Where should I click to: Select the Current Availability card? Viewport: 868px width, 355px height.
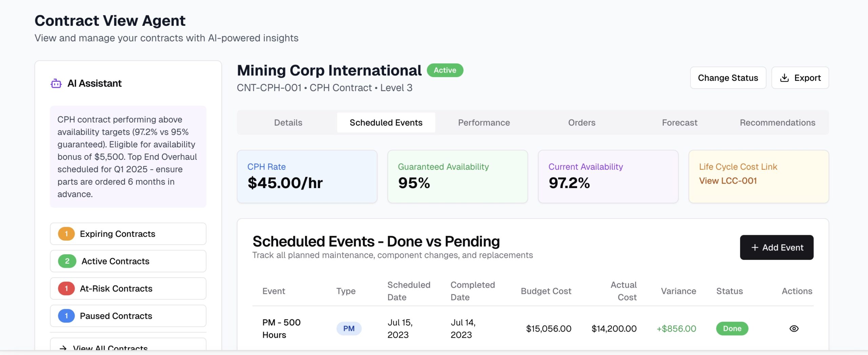pyautogui.click(x=608, y=176)
